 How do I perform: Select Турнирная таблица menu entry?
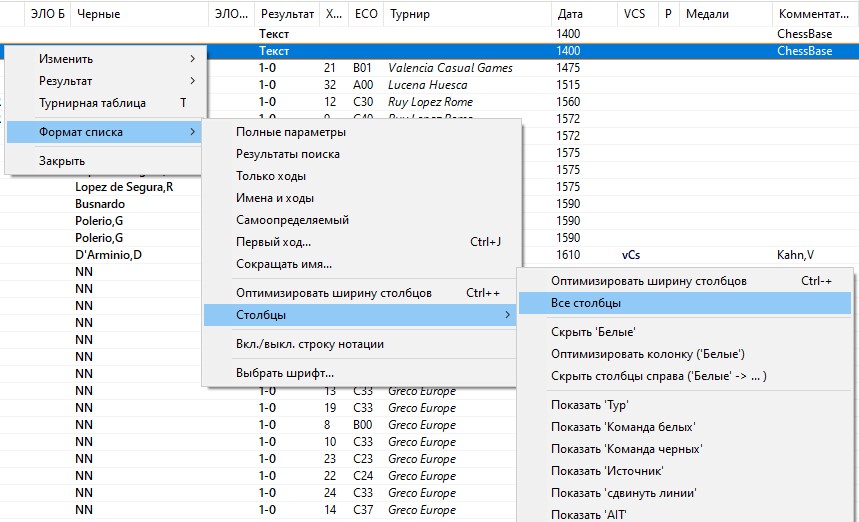(x=106, y=103)
